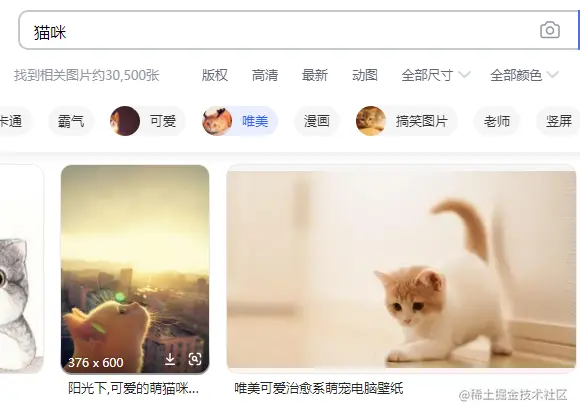Image resolution: width=580 pixels, height=414 pixels.
Task: Toggle the 版权 filter
Action: pyautogui.click(x=215, y=75)
